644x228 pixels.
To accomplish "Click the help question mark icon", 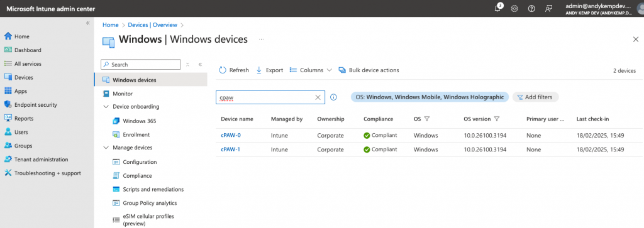I will click(531, 9).
